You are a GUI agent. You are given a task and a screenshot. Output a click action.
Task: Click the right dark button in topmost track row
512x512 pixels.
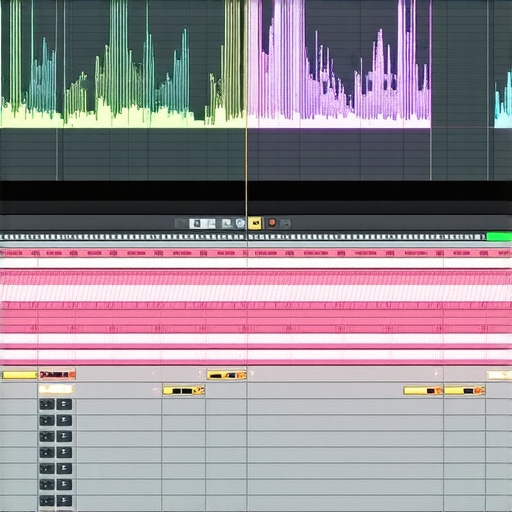pyautogui.click(x=64, y=405)
